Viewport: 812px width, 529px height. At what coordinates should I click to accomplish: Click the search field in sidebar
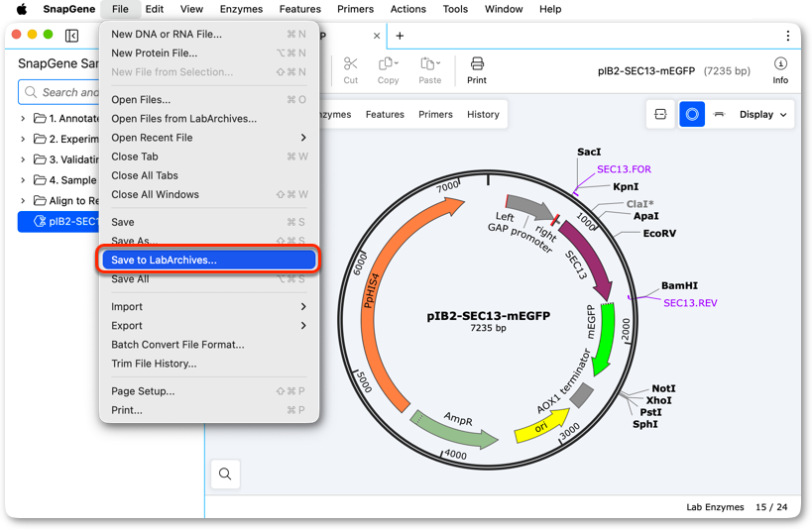pos(58,92)
